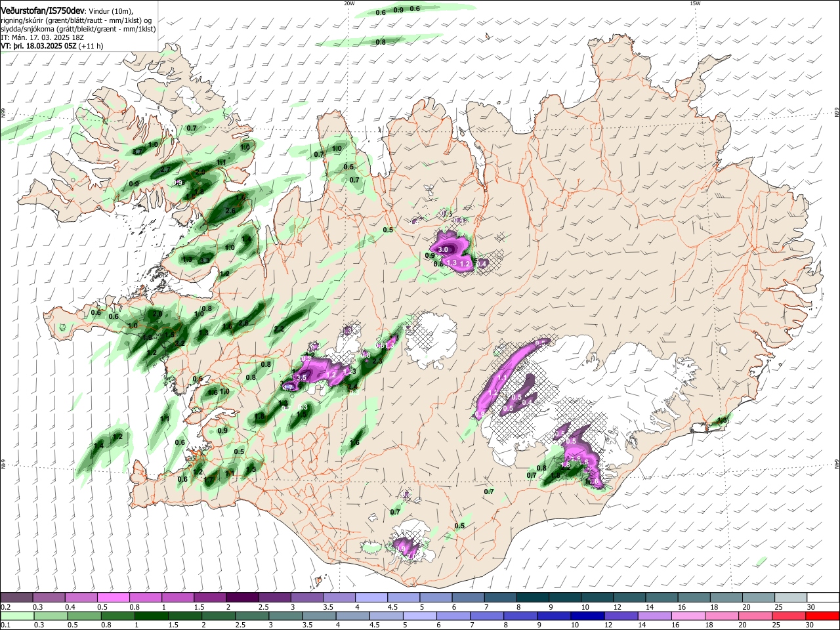This screenshot has height=630, width=840.
Task: Click the palest green 0.1 rain legend swatch
Action: 16,616
